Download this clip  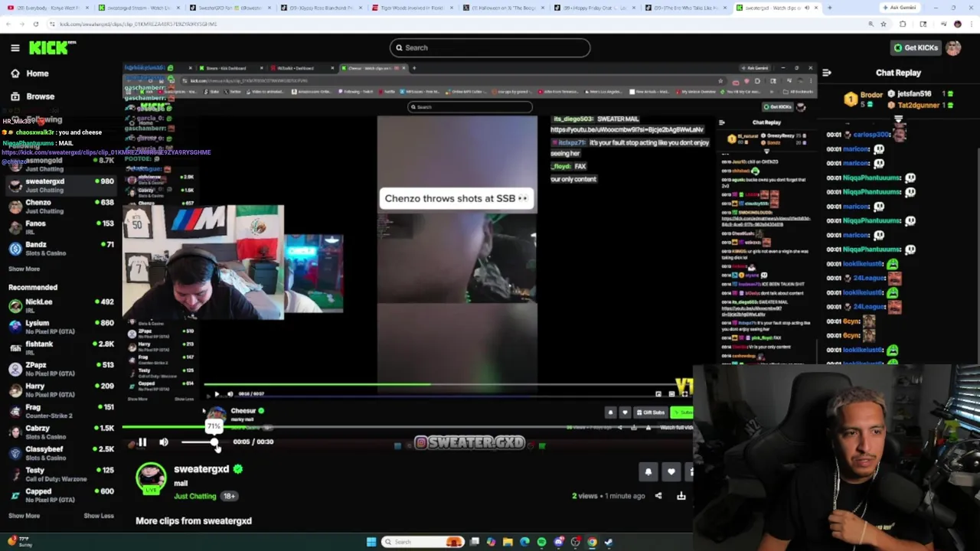(x=681, y=496)
